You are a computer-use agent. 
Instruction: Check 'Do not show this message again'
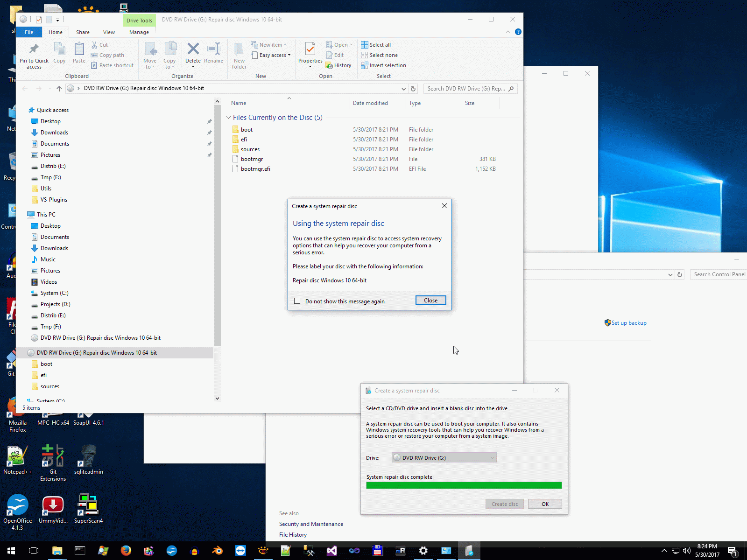[297, 301]
